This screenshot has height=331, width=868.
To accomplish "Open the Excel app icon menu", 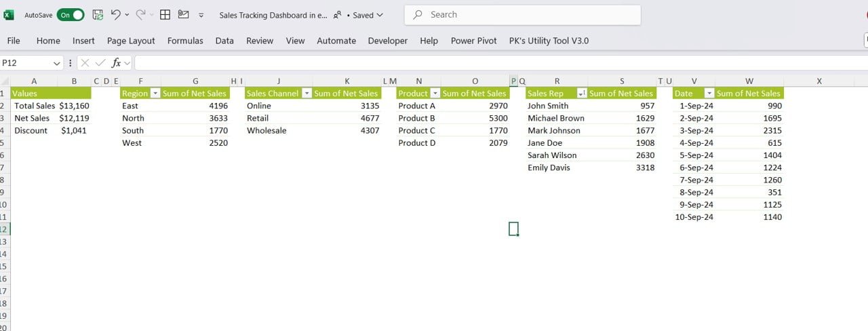I will pyautogui.click(x=9, y=14).
